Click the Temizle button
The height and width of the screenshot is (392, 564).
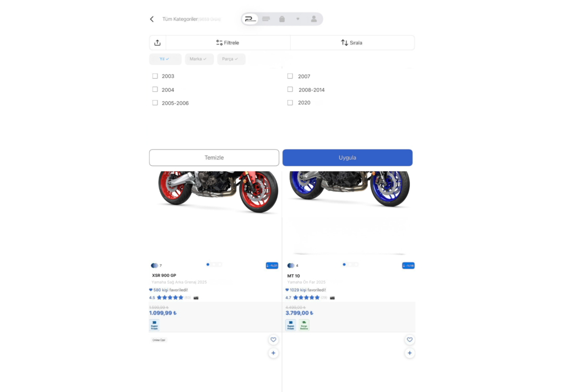[x=214, y=157]
